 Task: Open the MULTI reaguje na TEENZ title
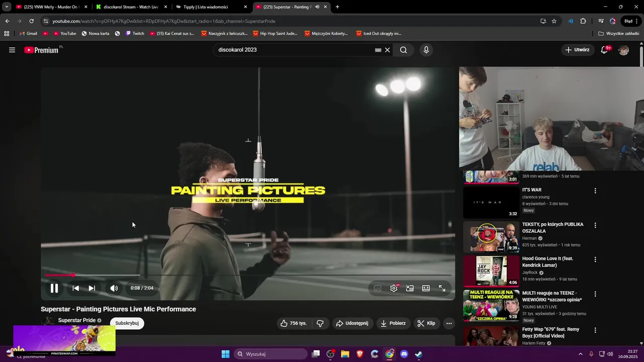pyautogui.click(x=552, y=296)
